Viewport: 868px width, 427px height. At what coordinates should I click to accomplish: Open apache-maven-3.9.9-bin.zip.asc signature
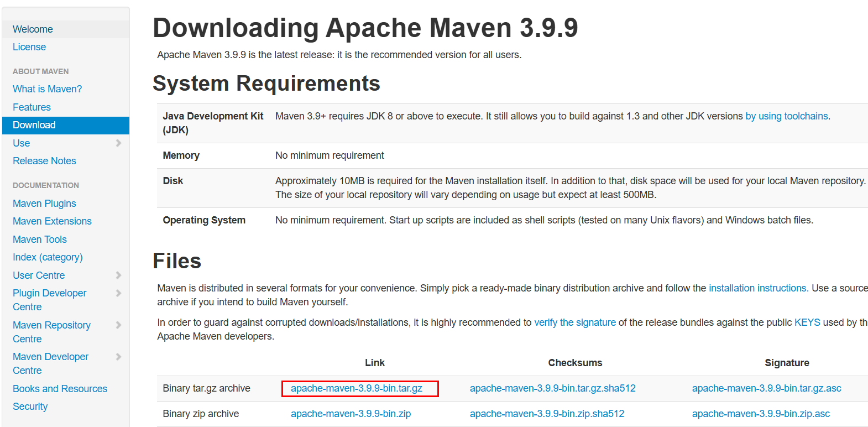coord(761,414)
